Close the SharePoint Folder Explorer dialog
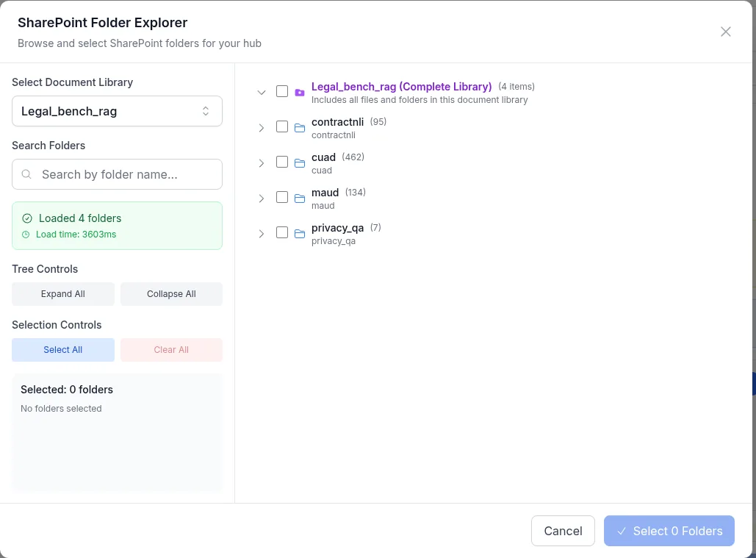756x558 pixels. (725, 32)
